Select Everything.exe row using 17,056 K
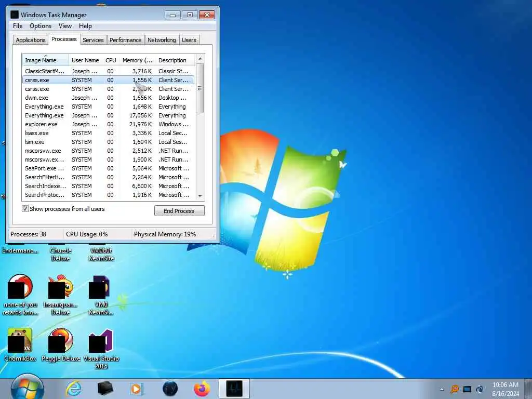Viewport: 532px width, 399px height. [109, 115]
